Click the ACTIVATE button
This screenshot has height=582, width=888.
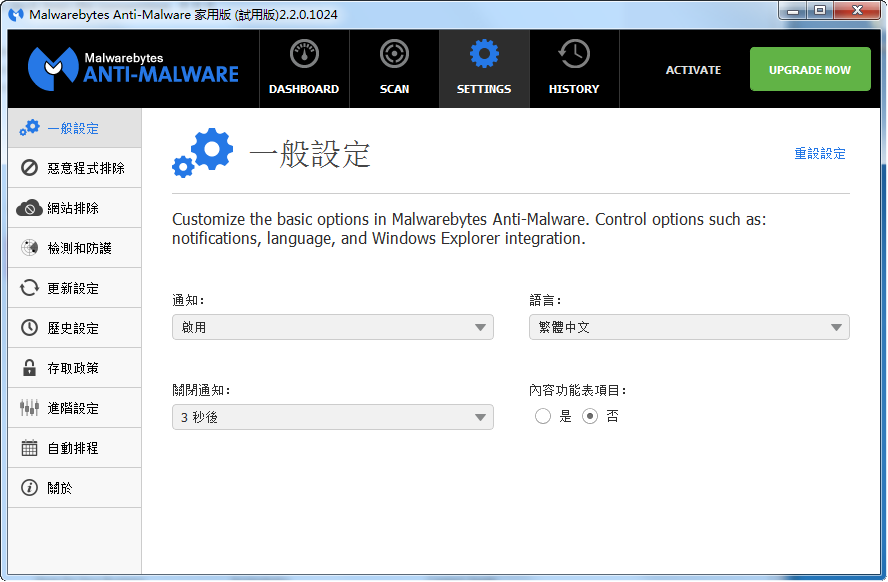tap(693, 70)
